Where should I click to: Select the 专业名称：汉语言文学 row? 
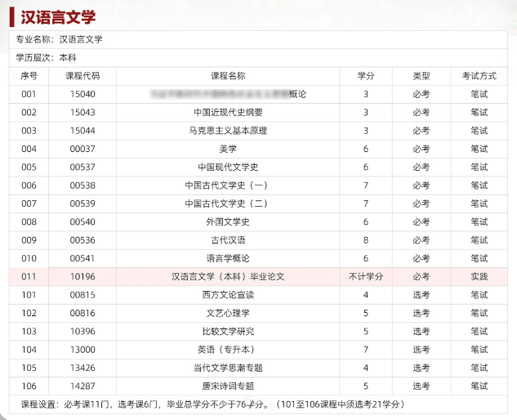[258, 39]
